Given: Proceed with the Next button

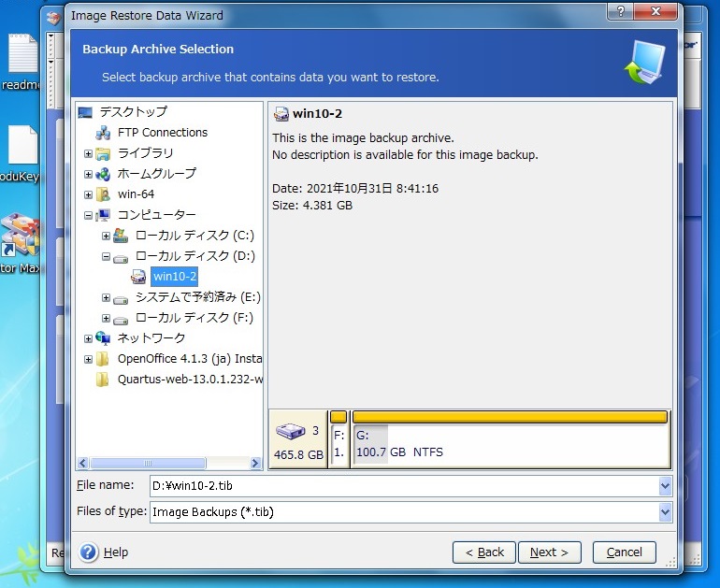Looking at the screenshot, I should pyautogui.click(x=549, y=552).
